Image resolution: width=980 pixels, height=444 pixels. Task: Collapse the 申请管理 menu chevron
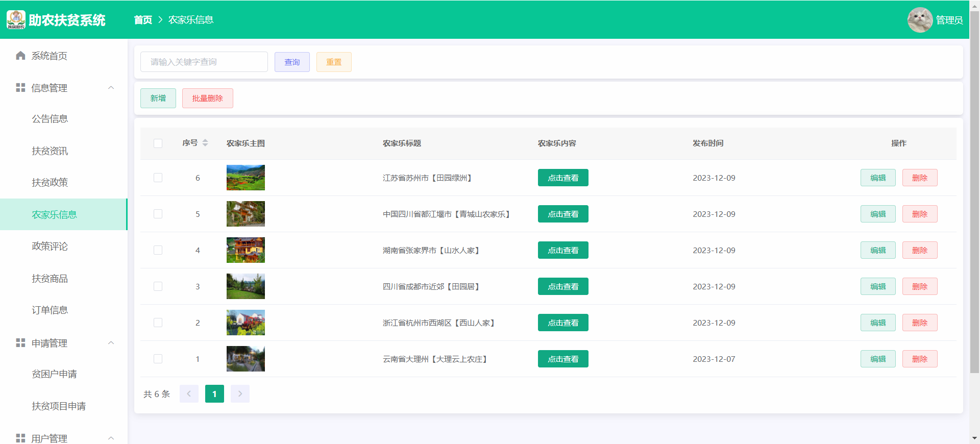coord(111,343)
